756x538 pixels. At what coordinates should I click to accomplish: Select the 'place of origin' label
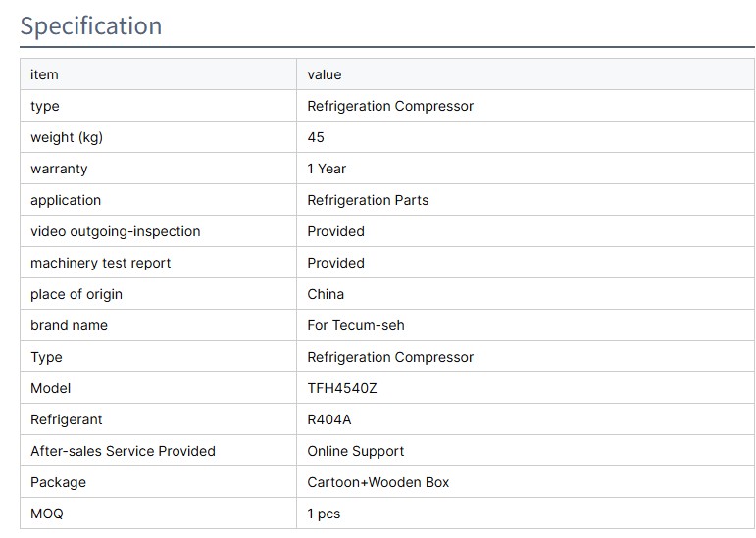pyautogui.click(x=76, y=294)
